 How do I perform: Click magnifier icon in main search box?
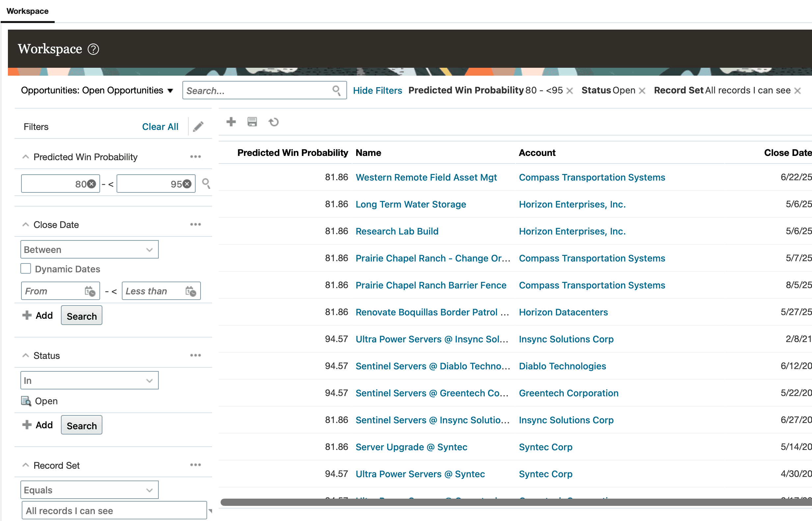(x=336, y=90)
